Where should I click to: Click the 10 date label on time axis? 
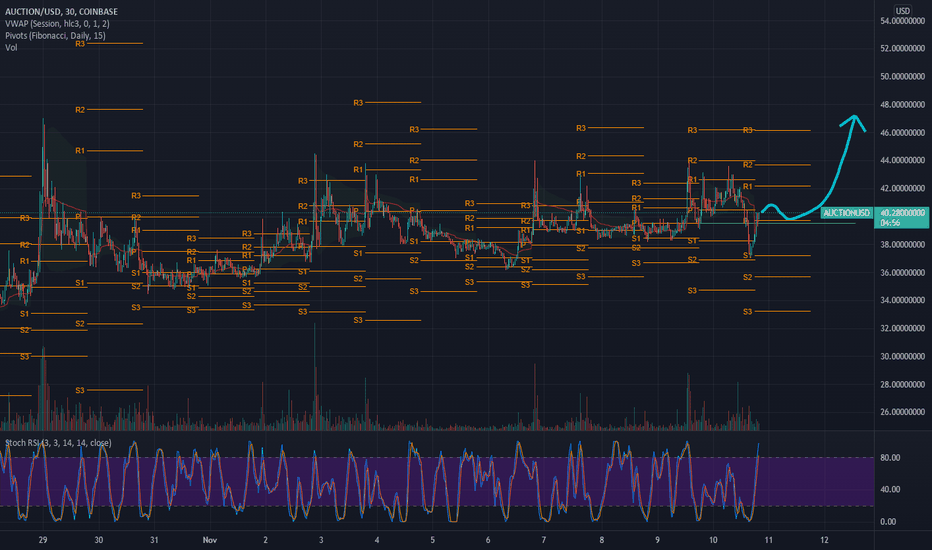[713, 540]
